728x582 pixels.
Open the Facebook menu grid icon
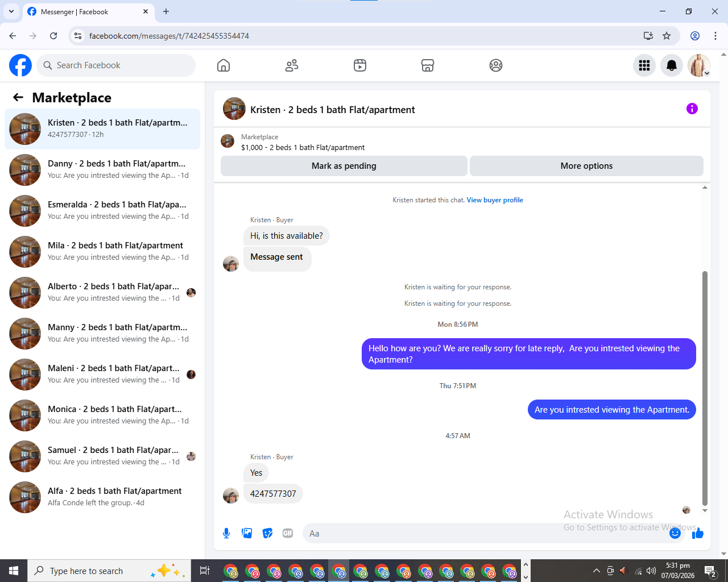(x=644, y=65)
